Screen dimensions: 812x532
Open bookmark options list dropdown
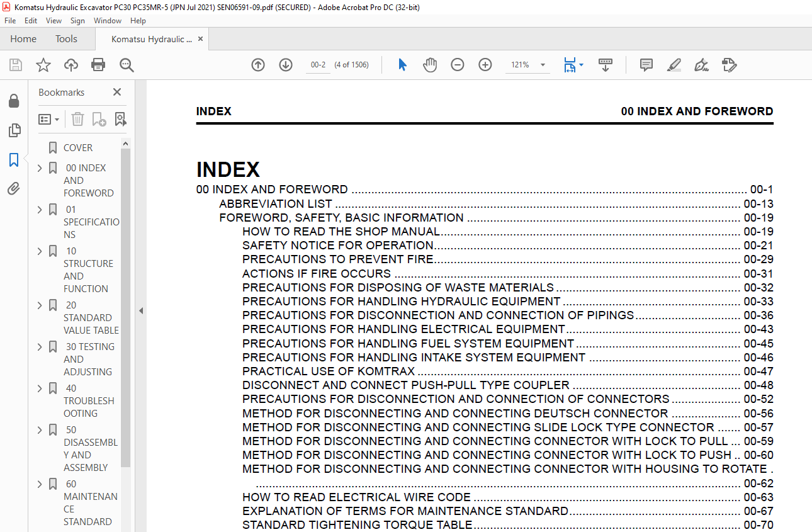pyautogui.click(x=49, y=119)
